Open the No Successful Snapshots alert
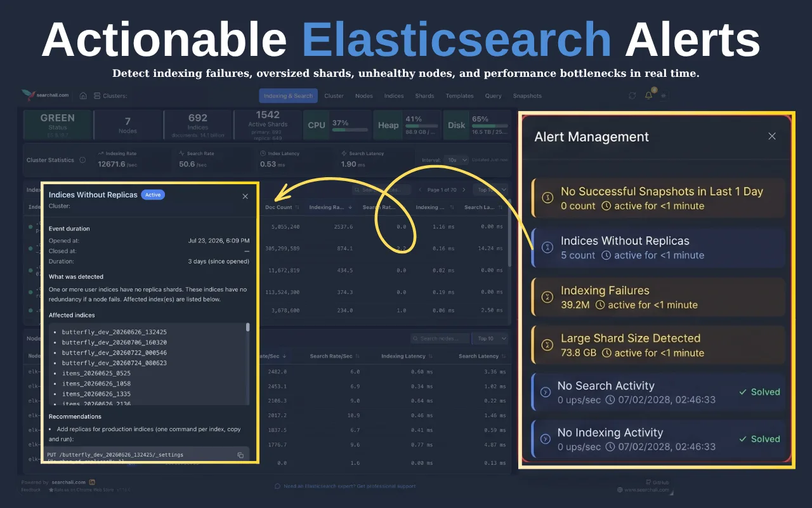 pyautogui.click(x=658, y=198)
